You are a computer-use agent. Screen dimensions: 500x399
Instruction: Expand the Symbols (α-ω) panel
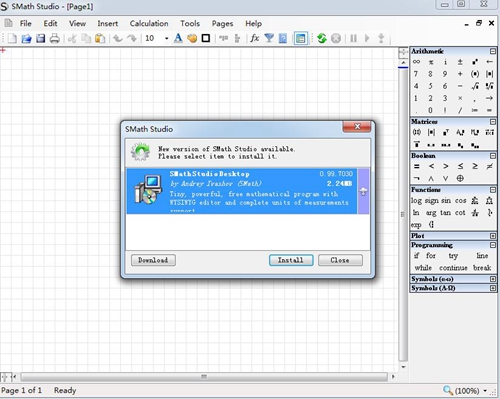pos(493,279)
